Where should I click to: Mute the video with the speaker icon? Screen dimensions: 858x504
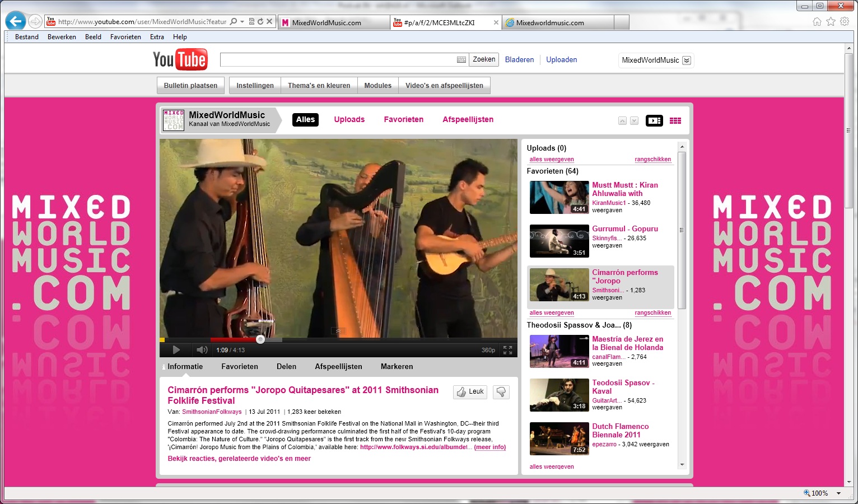(x=202, y=350)
